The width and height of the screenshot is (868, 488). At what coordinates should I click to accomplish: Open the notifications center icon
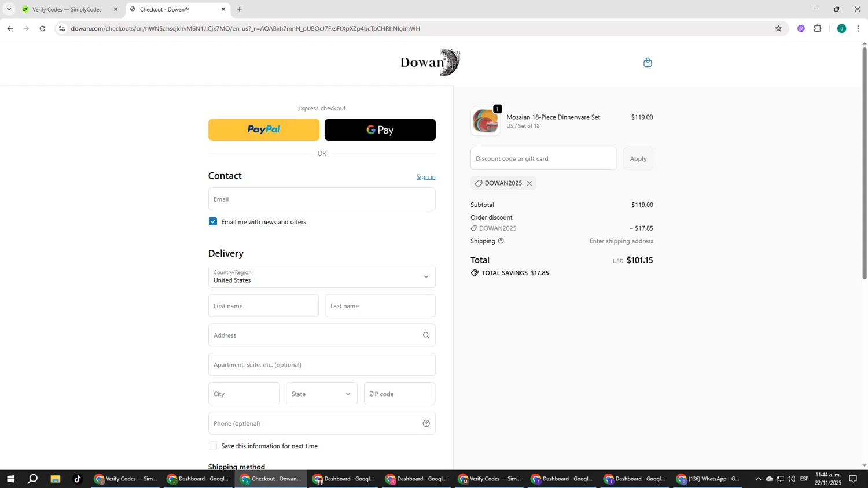pyautogui.click(x=853, y=479)
